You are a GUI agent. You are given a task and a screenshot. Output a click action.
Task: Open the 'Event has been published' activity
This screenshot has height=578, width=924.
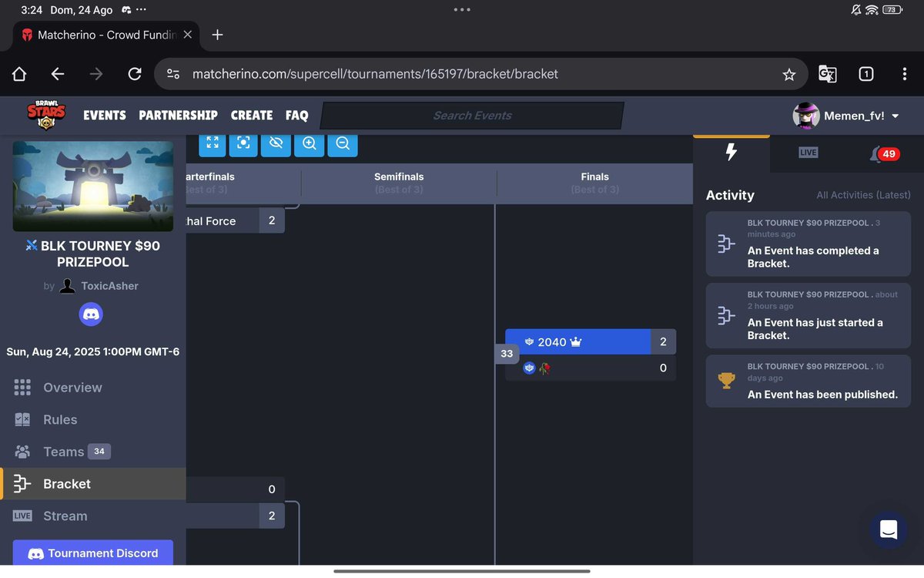click(x=808, y=381)
